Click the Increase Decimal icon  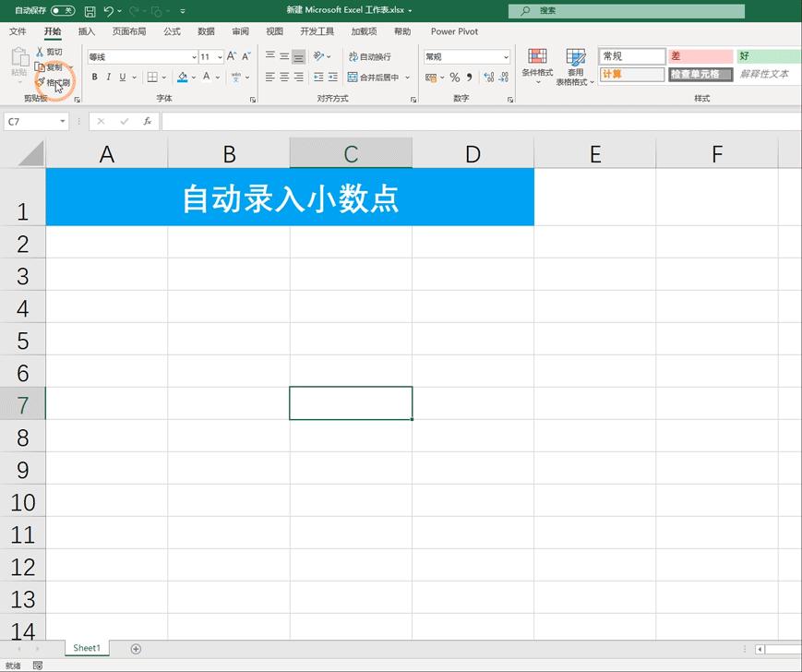coord(489,78)
